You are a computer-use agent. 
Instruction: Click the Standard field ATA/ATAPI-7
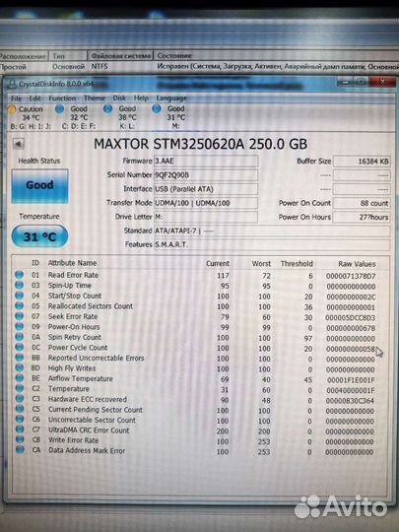272,232
